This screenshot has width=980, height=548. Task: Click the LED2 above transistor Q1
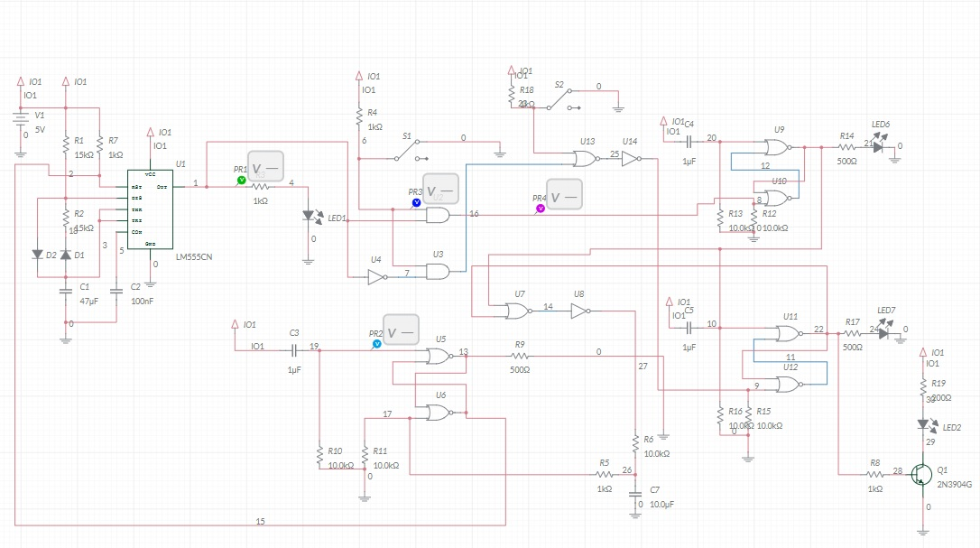tap(922, 423)
